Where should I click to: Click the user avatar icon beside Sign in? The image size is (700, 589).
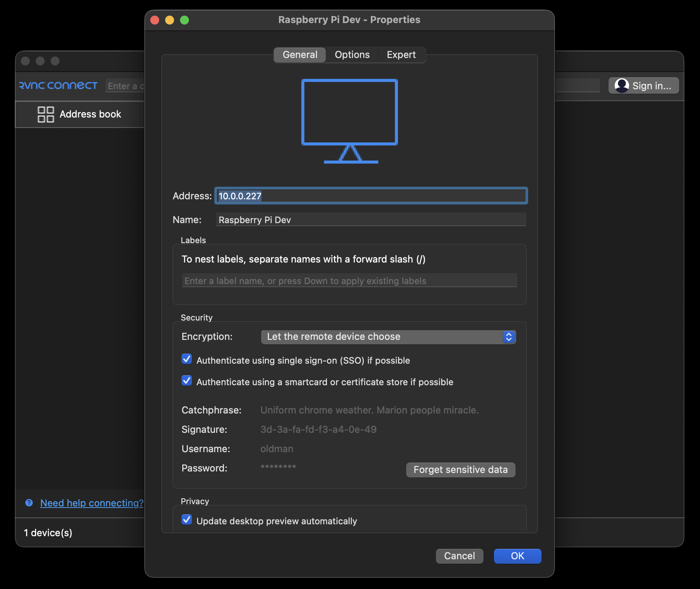coord(622,86)
